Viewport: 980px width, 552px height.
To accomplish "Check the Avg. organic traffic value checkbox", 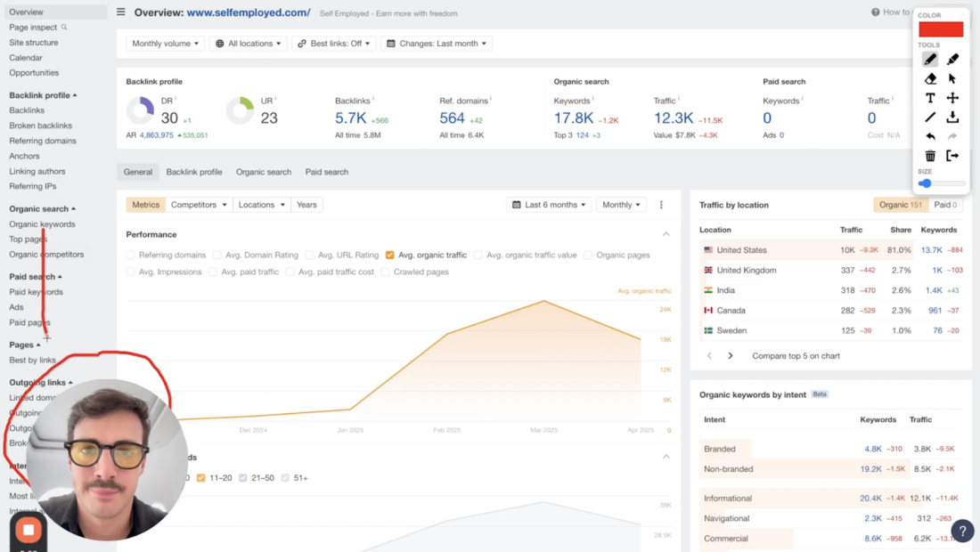I will tap(478, 255).
